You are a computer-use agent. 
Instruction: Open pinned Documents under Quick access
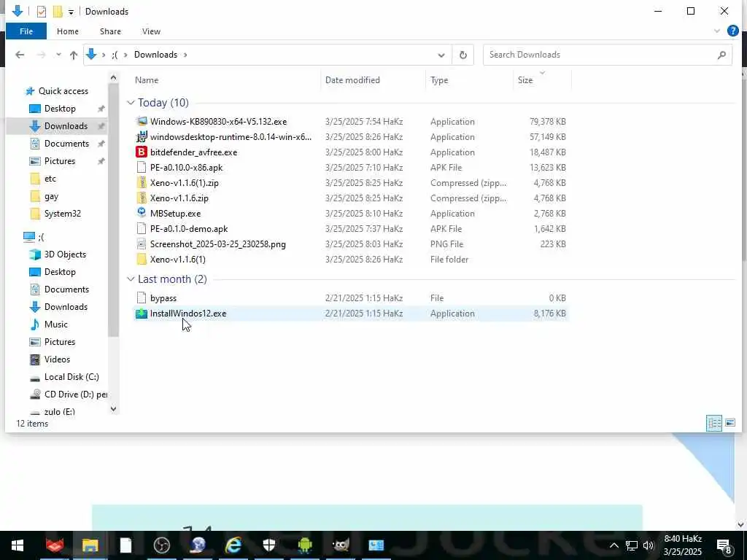click(66, 144)
